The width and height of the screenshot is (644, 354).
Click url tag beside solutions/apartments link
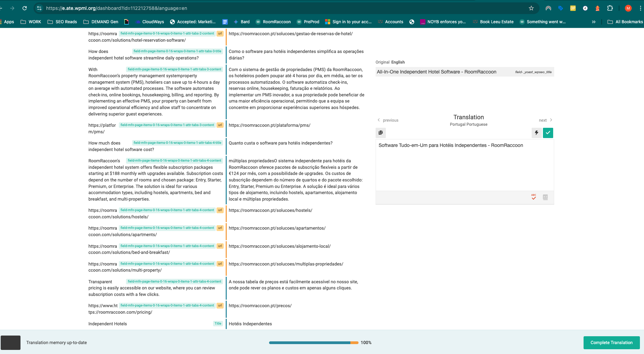220,228
